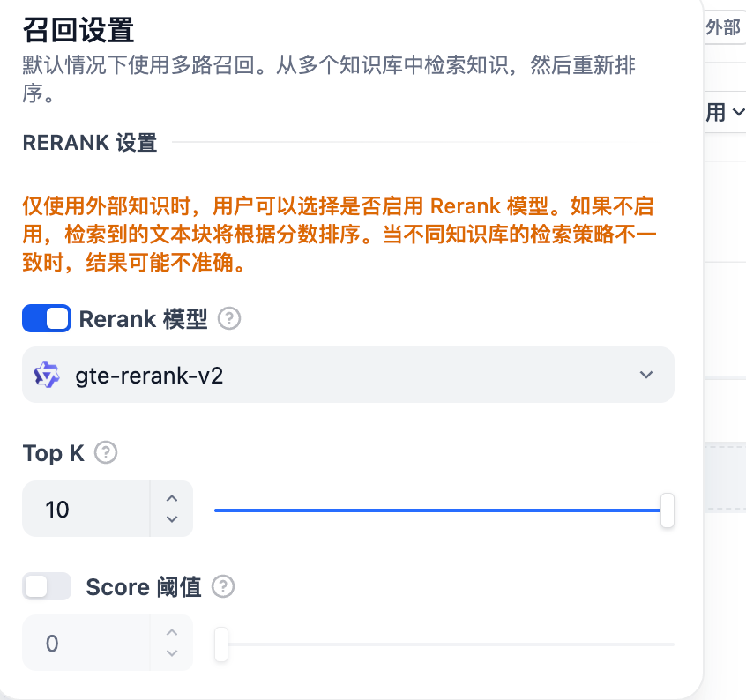Enable the Score 阈值 toggle
This screenshot has height=700, width=746.
[x=47, y=586]
